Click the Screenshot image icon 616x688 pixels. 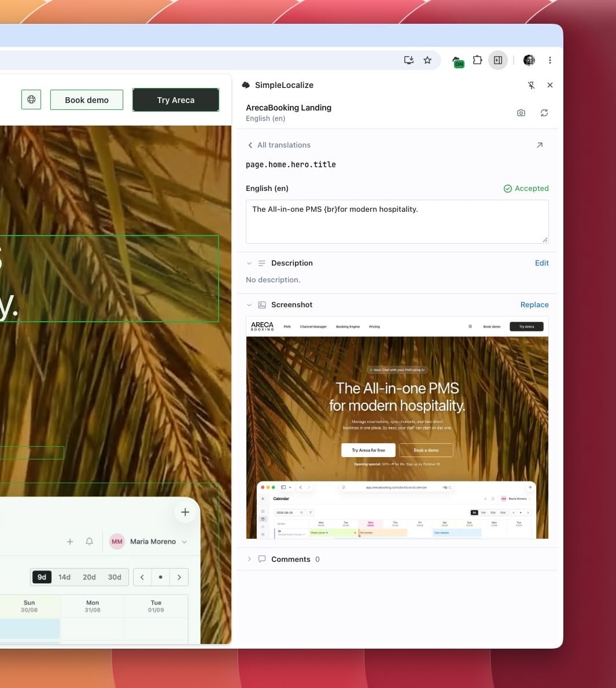[262, 305]
